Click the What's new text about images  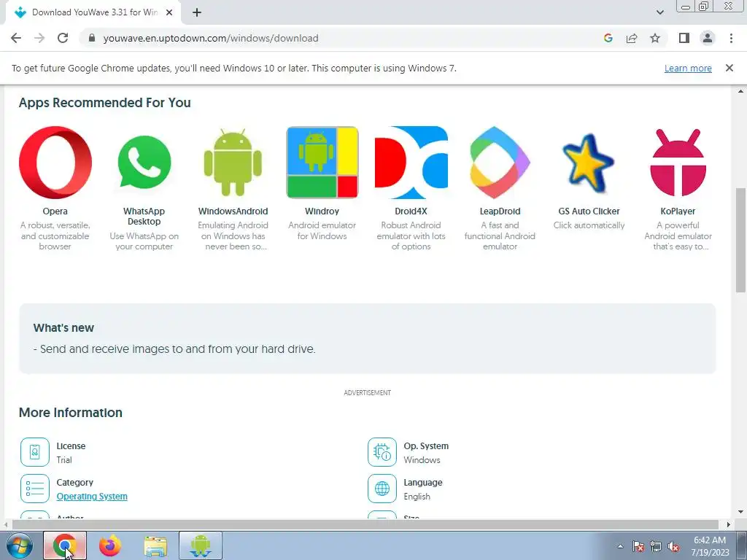(x=174, y=349)
